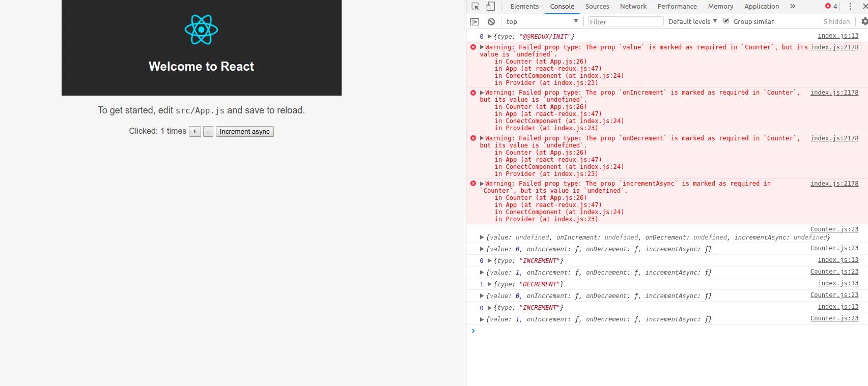Open the top context selector dropdown
The image size is (868, 386).
pyautogui.click(x=542, y=21)
